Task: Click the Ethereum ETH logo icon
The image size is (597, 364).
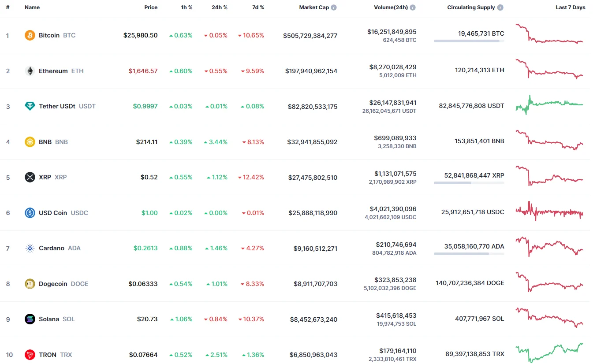Action: (x=29, y=71)
